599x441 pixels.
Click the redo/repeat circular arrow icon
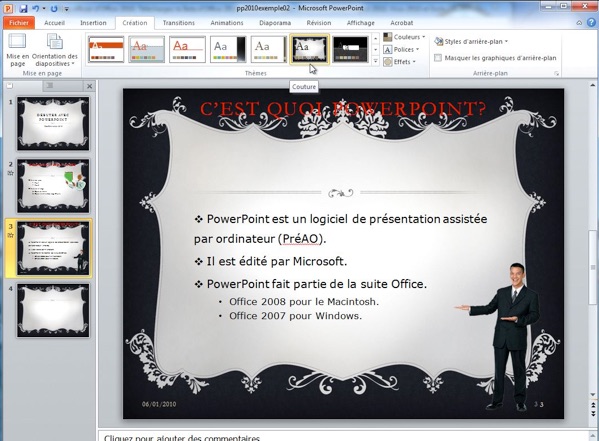point(54,8)
